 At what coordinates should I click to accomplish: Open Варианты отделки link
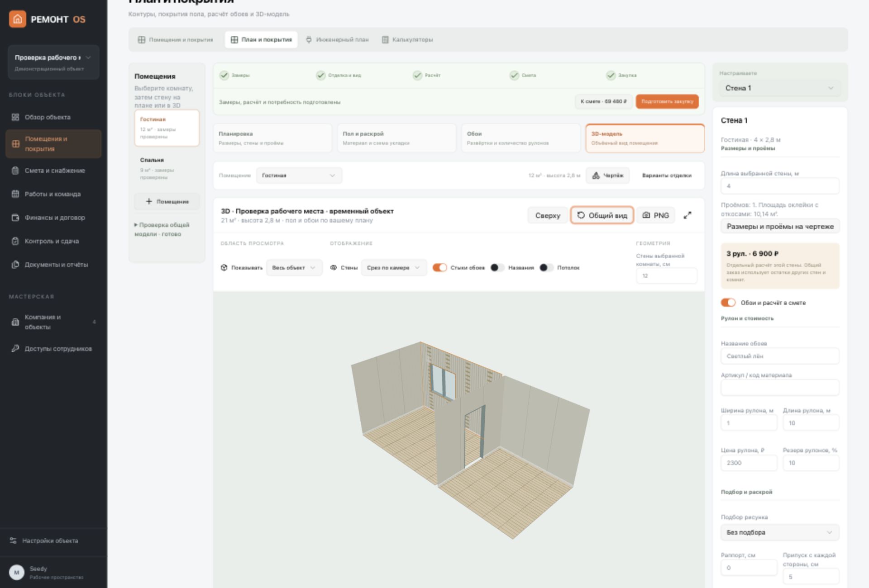click(x=667, y=175)
